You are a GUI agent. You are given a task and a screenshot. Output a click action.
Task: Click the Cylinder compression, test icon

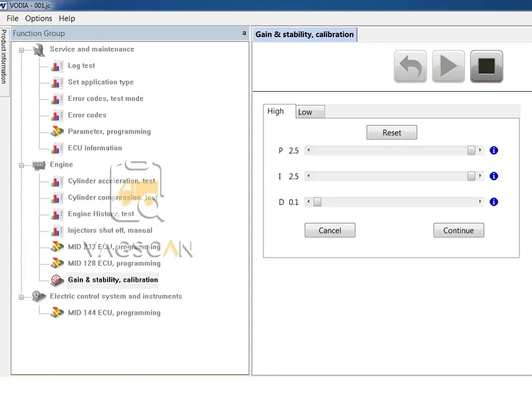57,198
